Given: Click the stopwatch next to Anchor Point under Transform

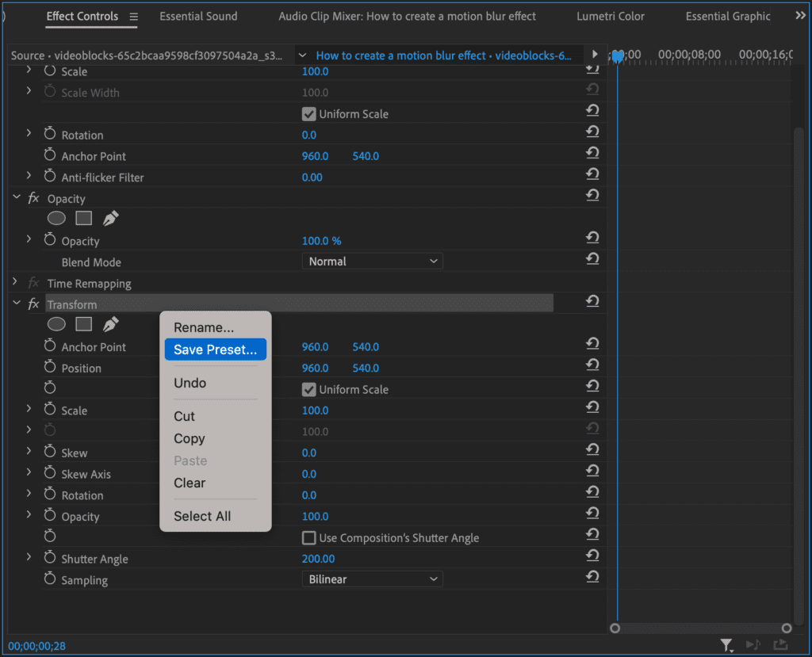Looking at the screenshot, I should point(50,347).
